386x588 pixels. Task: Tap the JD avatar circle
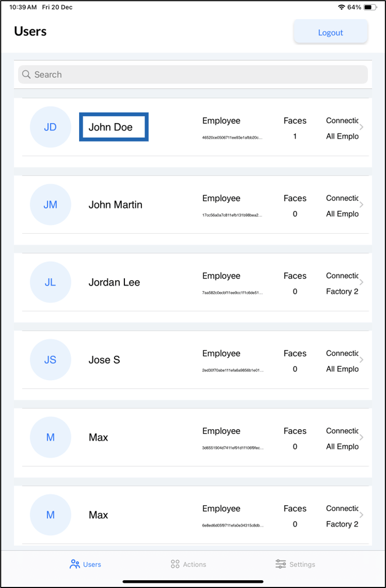(x=50, y=127)
